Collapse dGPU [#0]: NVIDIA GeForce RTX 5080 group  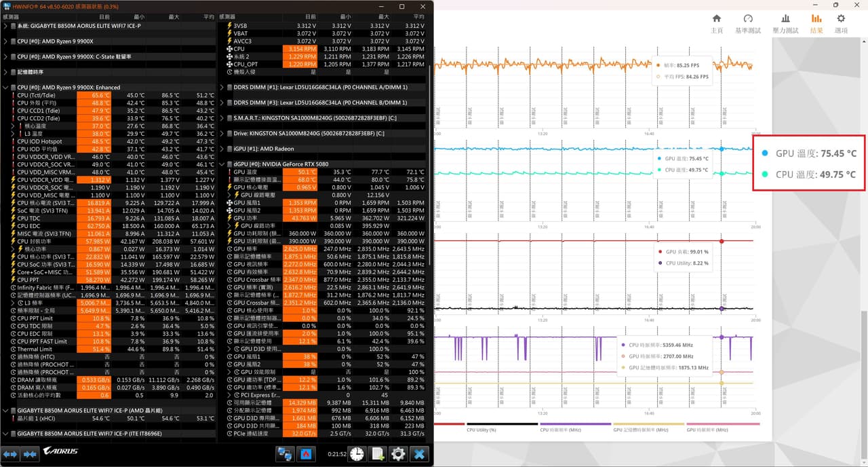pos(221,164)
